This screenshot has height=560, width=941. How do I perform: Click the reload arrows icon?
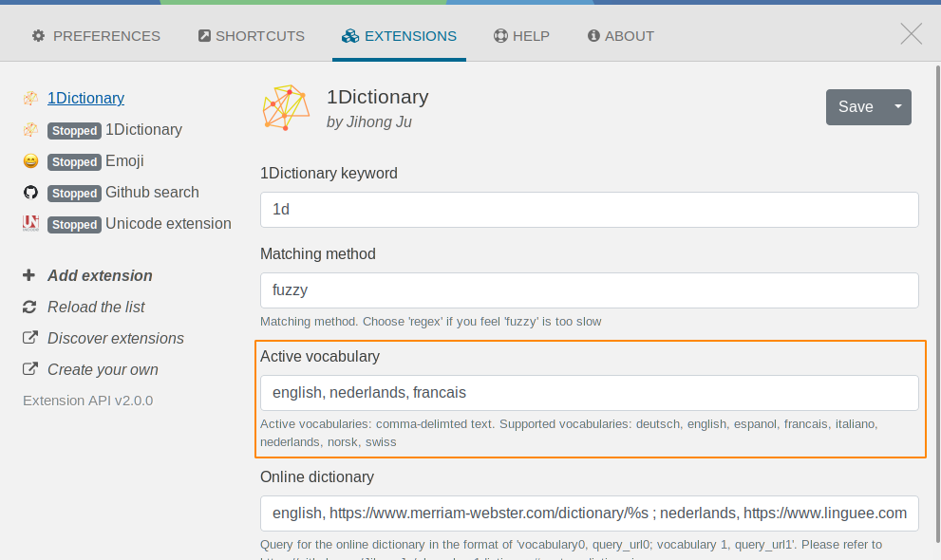(x=29, y=307)
